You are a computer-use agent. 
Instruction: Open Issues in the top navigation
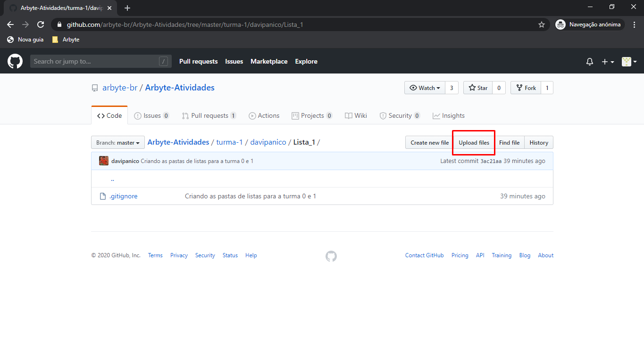coord(234,61)
